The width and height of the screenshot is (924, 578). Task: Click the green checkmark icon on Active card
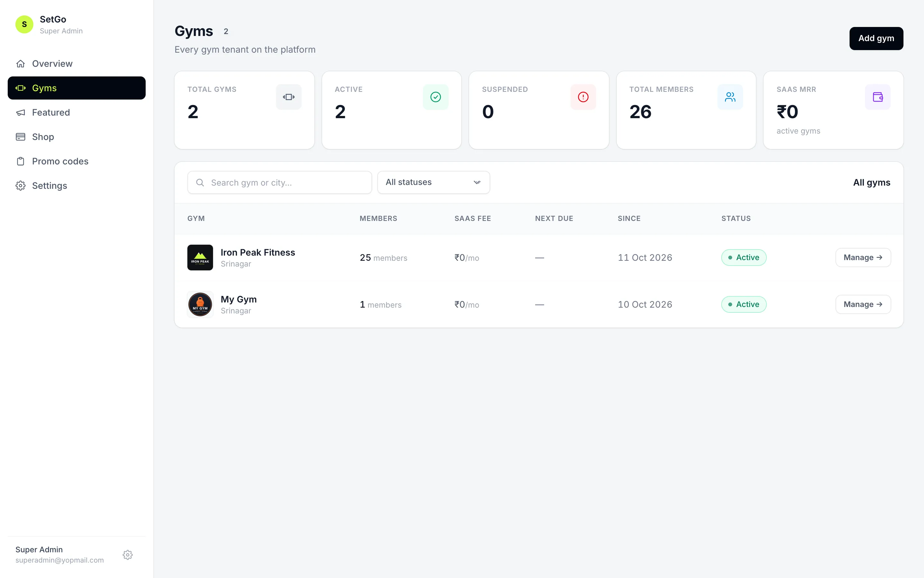436,97
